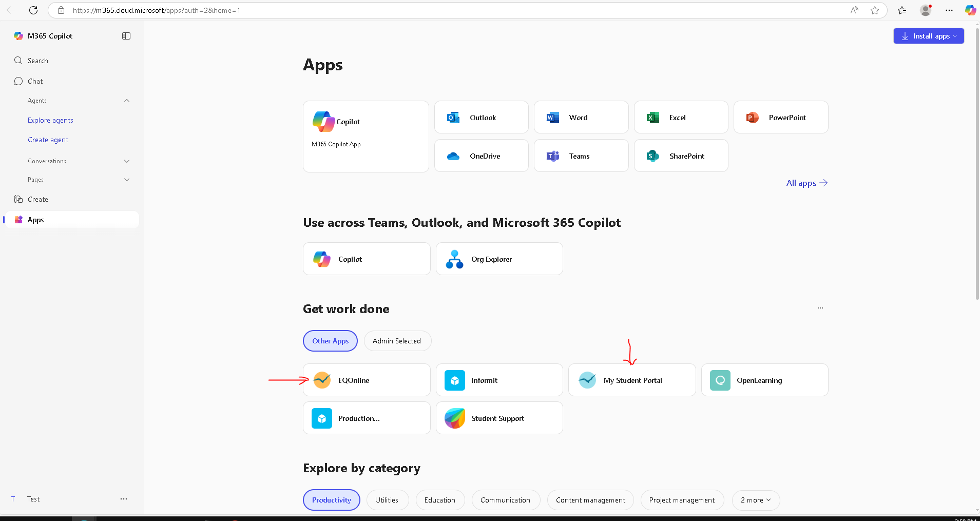Open the M365 Copilot App card
The height and width of the screenshot is (521, 980).
point(366,137)
